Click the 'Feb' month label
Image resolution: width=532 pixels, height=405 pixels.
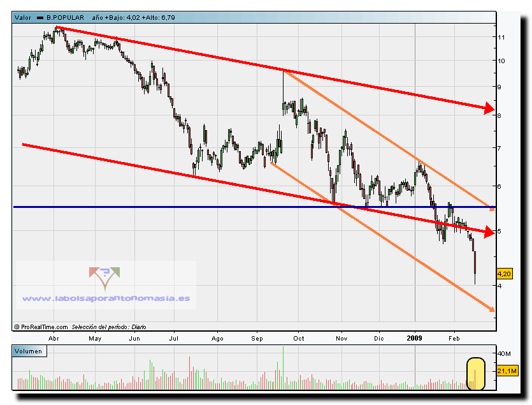pyautogui.click(x=454, y=339)
